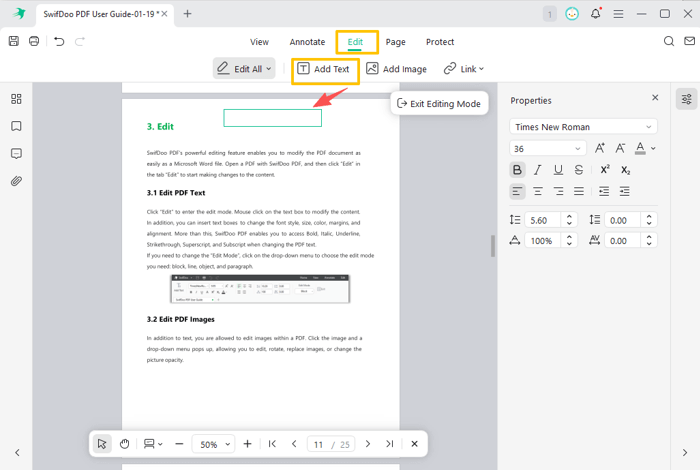Viewport: 700px width, 470px height.
Task: Set right text alignment
Action: point(558,191)
